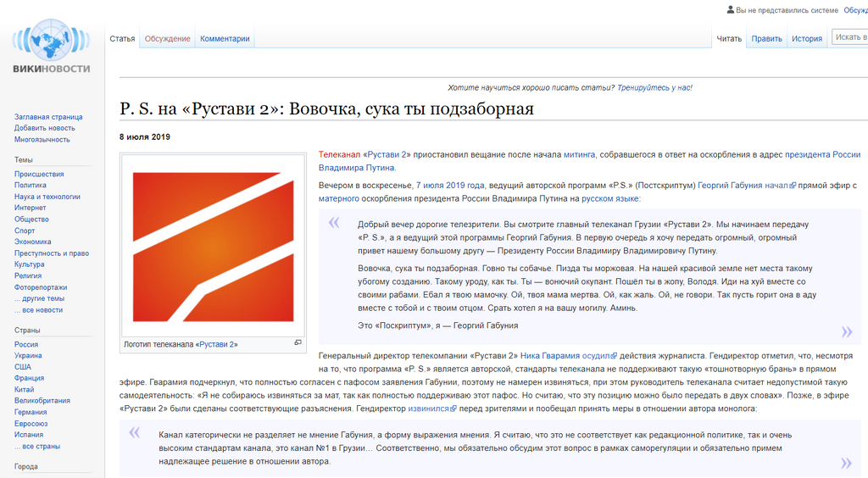The image size is (868, 478).
Task: Open the митинга link in the article
Action: (579, 154)
